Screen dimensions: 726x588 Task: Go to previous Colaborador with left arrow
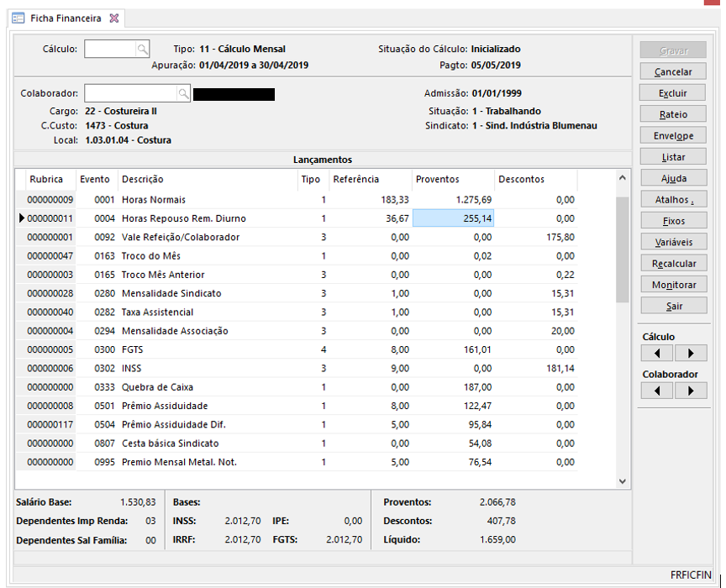point(656,391)
